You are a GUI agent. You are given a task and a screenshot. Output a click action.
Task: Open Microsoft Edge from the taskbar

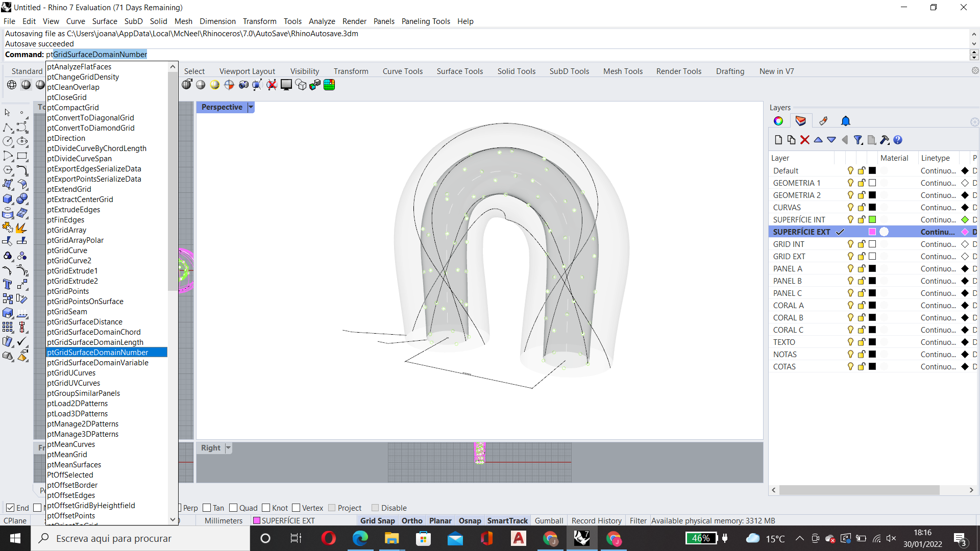pos(360,538)
